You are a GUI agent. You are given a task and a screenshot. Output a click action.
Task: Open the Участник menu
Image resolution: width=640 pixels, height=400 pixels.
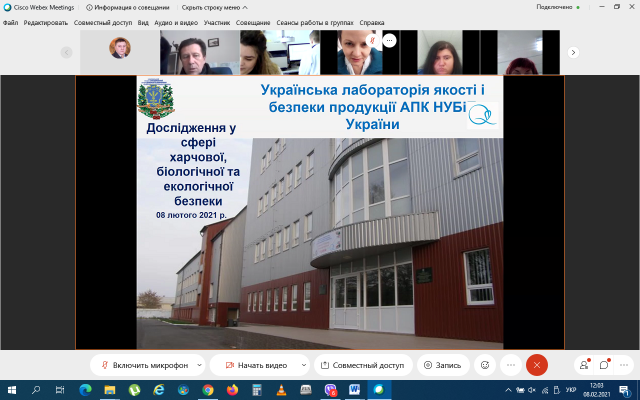217,23
